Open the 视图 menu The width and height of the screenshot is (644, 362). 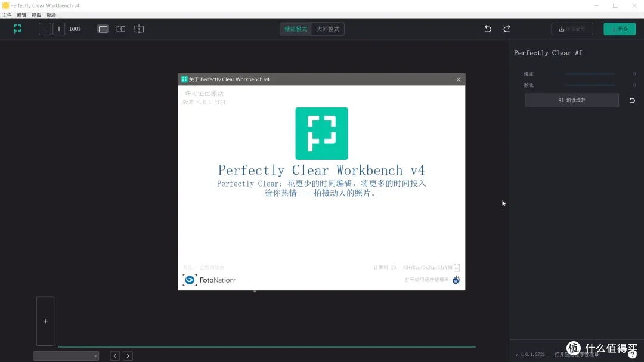click(36, 15)
